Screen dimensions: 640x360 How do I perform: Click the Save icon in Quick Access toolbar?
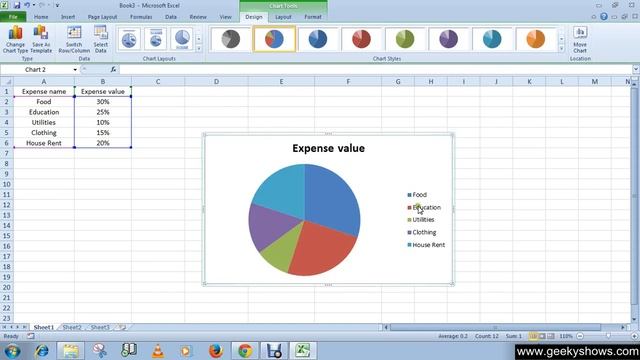pyautogui.click(x=17, y=5)
